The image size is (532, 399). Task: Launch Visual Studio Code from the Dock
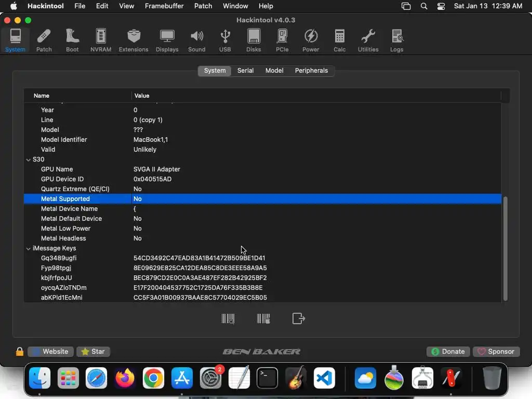pos(324,378)
